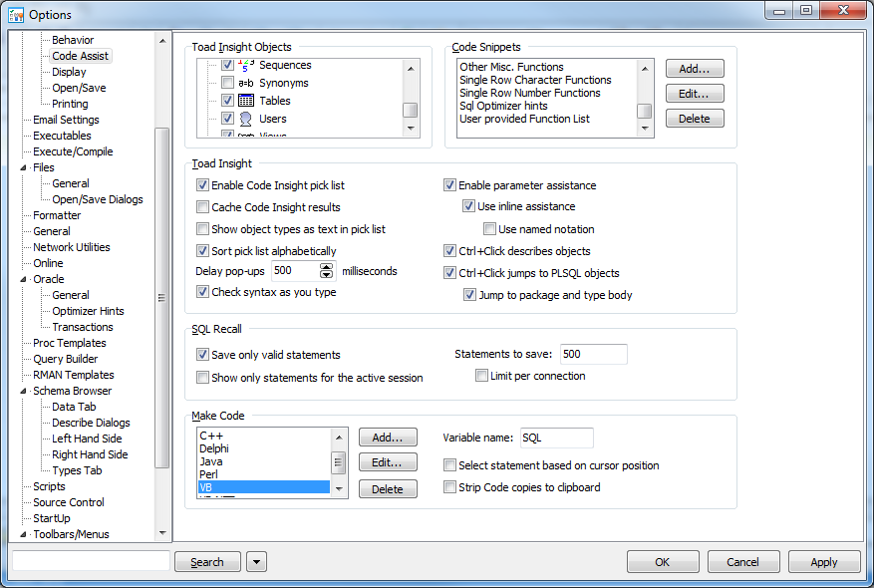Viewport: 874px width, 588px height.
Task: Click the Delay pop-ups spinner arrows
Action: [x=327, y=271]
